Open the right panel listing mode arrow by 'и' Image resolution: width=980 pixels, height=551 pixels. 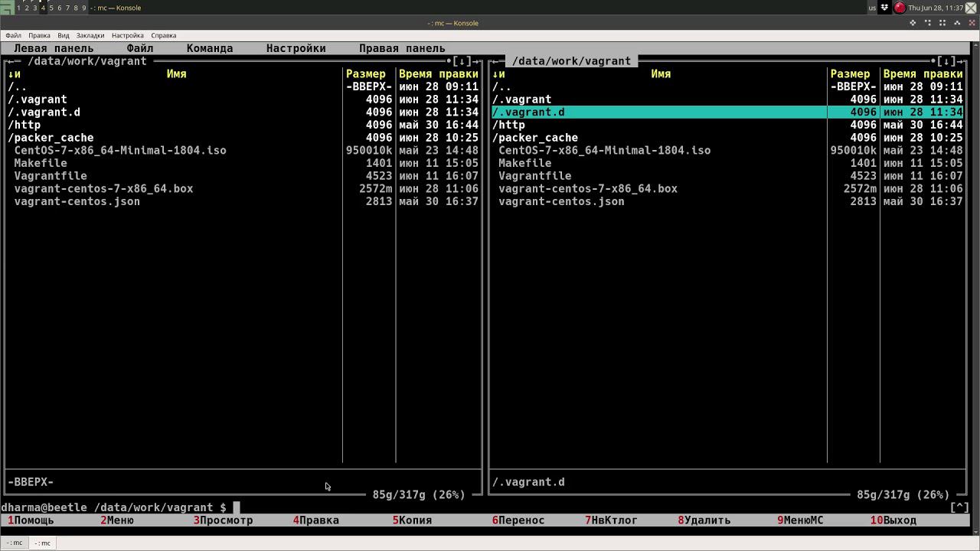498,74
